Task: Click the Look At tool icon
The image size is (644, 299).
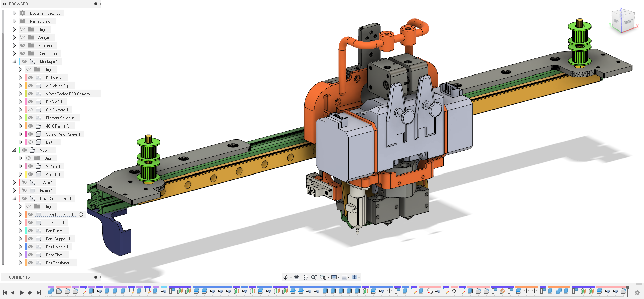Action: click(297, 277)
